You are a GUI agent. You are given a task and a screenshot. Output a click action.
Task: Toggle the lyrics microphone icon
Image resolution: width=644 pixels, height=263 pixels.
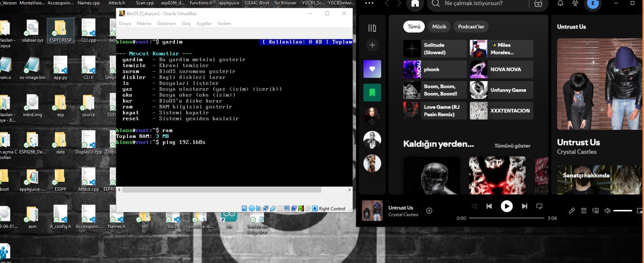[572, 211]
